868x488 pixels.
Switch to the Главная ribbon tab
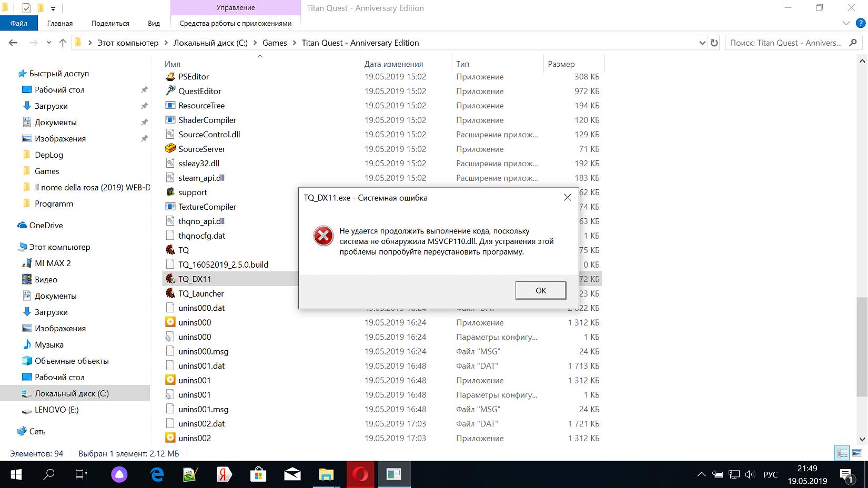point(60,23)
